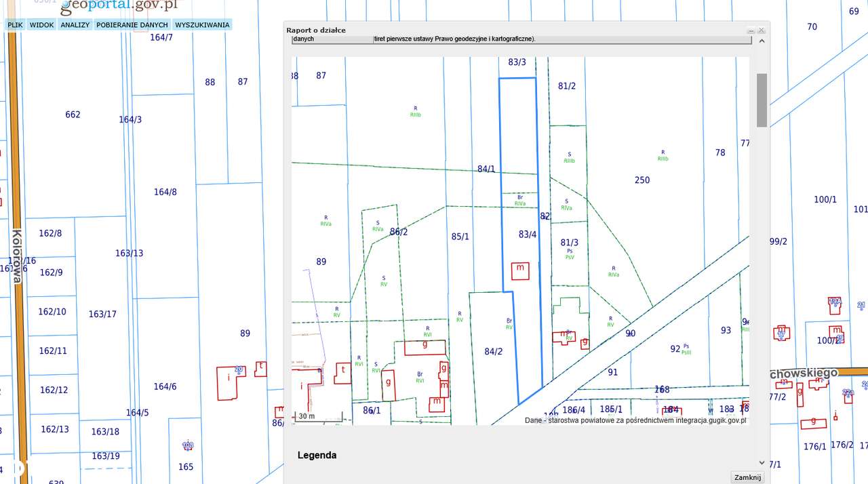
Task: Click parcel 164/8 on the background map
Action: (165, 192)
